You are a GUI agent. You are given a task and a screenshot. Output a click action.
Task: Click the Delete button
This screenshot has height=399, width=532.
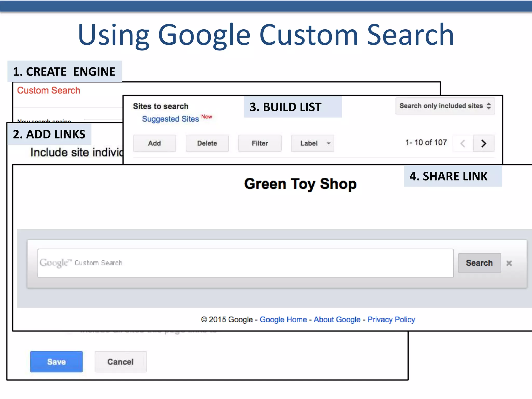[x=207, y=143]
